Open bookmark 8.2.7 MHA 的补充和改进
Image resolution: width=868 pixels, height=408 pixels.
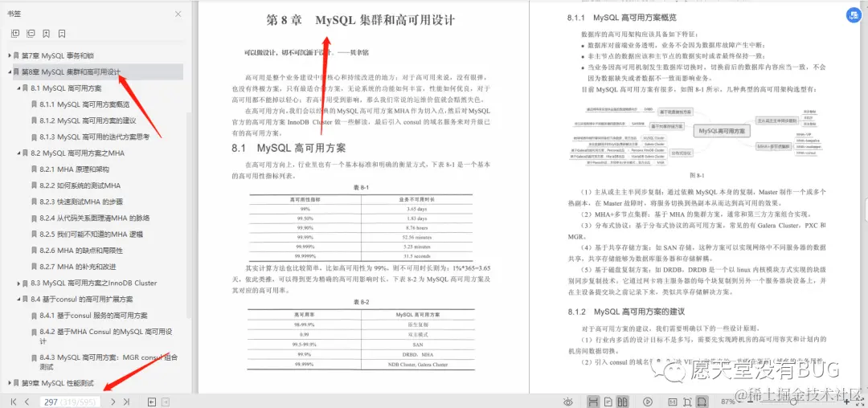pyautogui.click(x=77, y=267)
